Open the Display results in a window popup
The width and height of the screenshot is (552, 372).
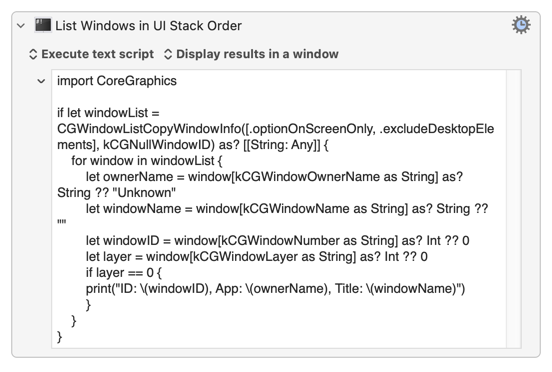251,54
